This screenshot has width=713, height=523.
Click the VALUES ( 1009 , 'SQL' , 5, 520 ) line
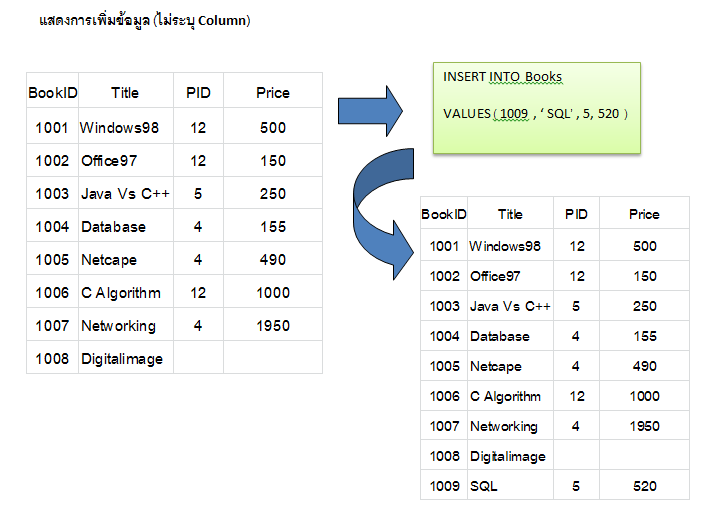click(535, 113)
